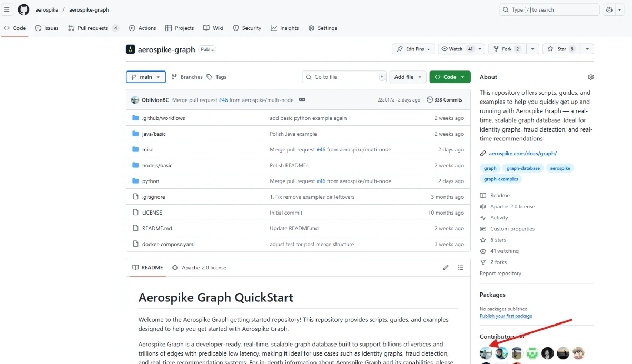
Task: Open the Security tab
Action: click(x=247, y=28)
